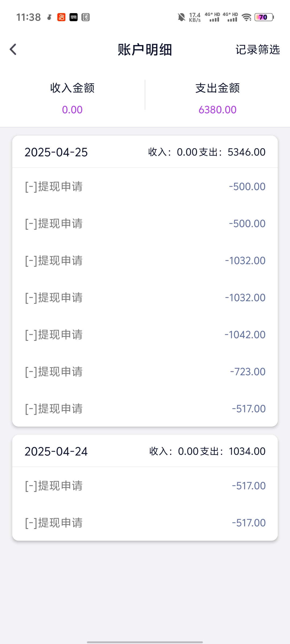
Task: Tap the 收入金额 income total
Action: point(72,109)
